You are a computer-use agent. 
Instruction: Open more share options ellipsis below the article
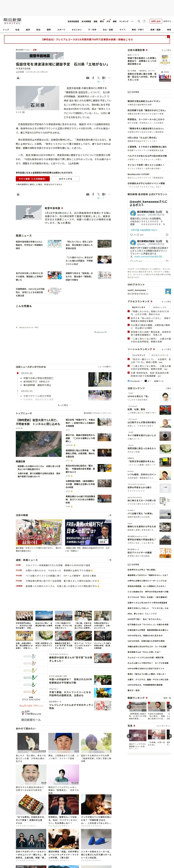pos(109,194)
